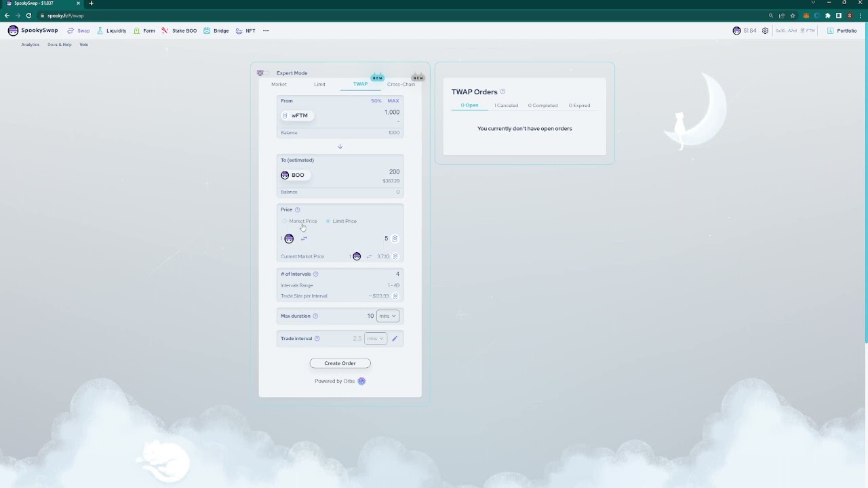868x488 pixels.
Task: Expand the three-dot more menu
Action: point(266,30)
